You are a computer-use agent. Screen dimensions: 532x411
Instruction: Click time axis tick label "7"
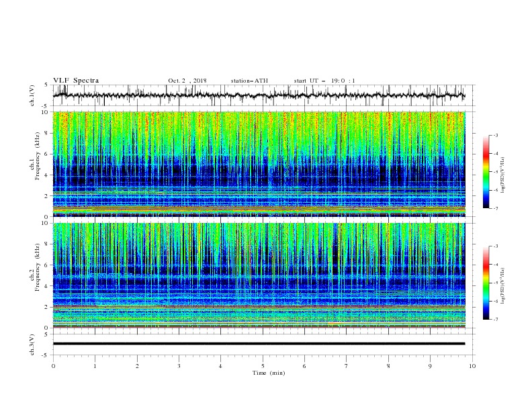click(347, 366)
